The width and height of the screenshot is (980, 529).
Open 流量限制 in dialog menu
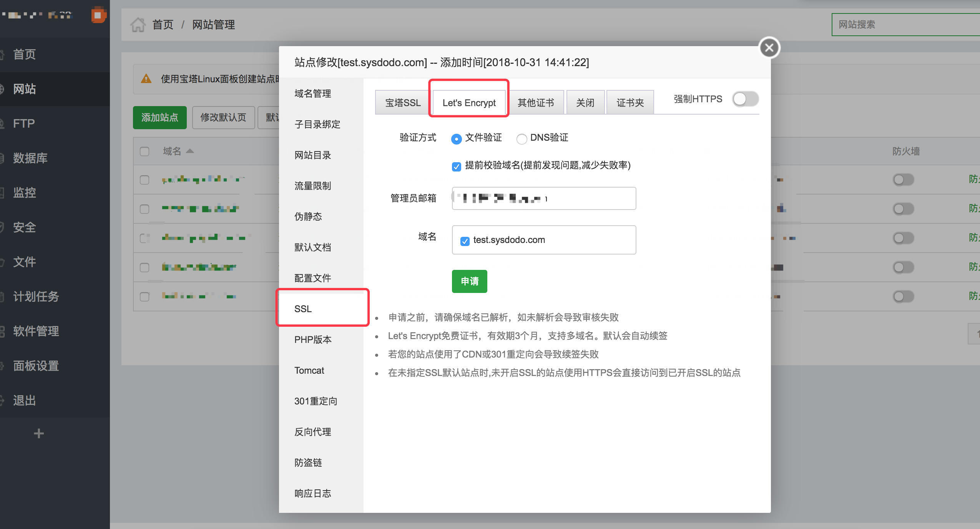pos(321,186)
